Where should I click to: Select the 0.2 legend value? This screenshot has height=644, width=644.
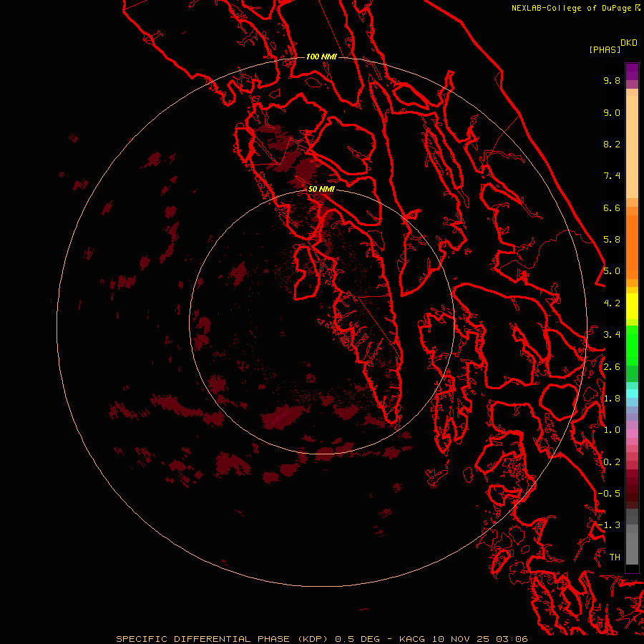[x=612, y=462]
